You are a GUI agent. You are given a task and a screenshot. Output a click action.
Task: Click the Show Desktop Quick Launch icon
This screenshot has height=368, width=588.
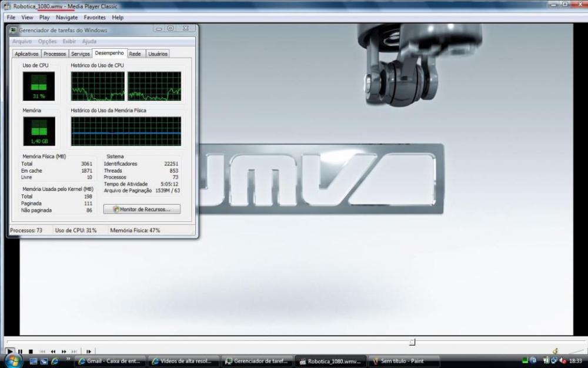tap(34, 361)
